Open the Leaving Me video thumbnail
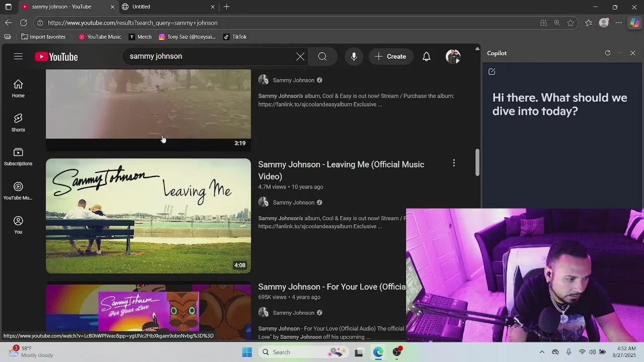Image resolution: width=644 pixels, height=362 pixels. (x=148, y=216)
